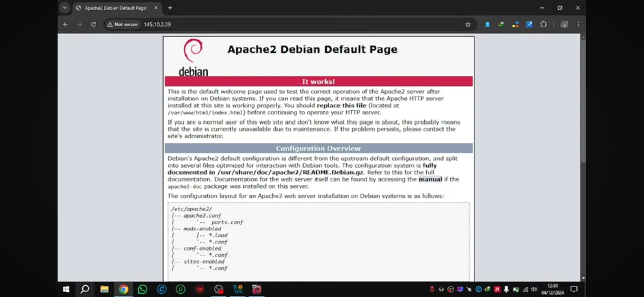Open WhatsApp from the taskbar
This screenshot has height=297, width=644.
click(x=142, y=289)
